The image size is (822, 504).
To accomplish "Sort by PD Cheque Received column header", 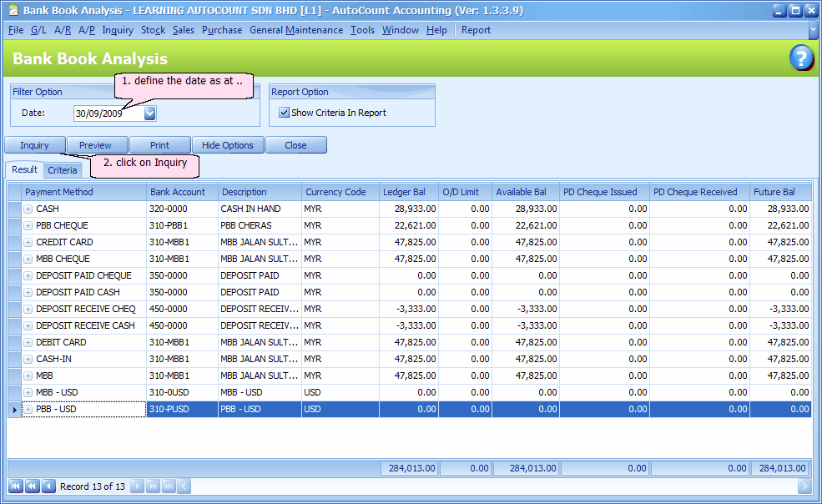I will point(700,192).
